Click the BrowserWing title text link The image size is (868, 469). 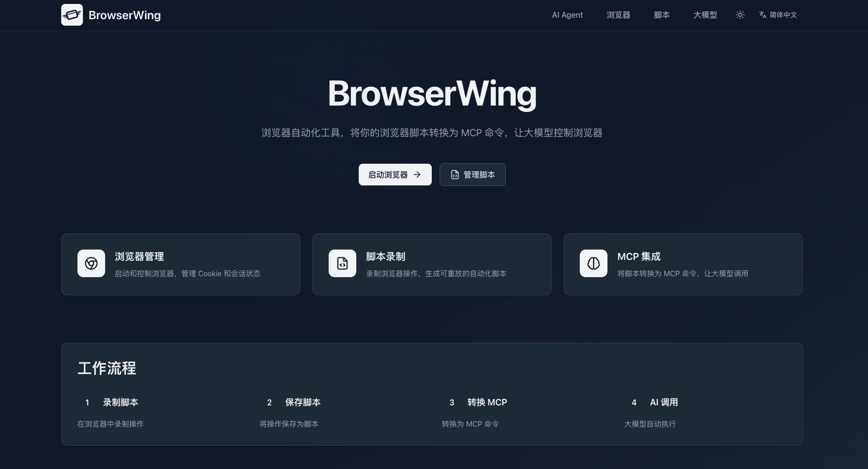tap(124, 15)
